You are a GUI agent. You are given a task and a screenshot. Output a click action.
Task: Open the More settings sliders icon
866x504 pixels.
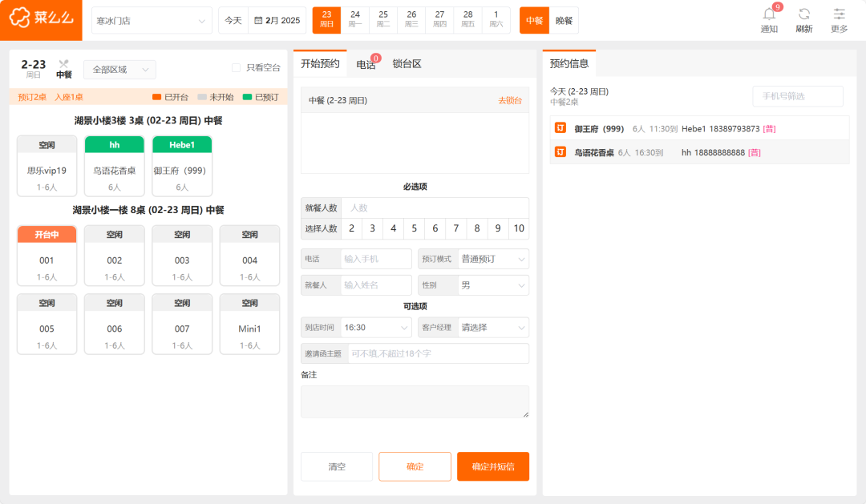(x=839, y=14)
